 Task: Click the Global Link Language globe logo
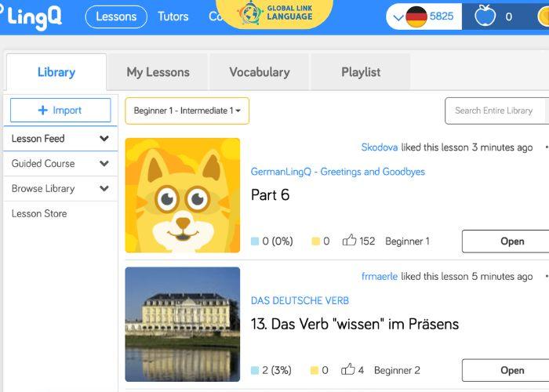point(249,13)
